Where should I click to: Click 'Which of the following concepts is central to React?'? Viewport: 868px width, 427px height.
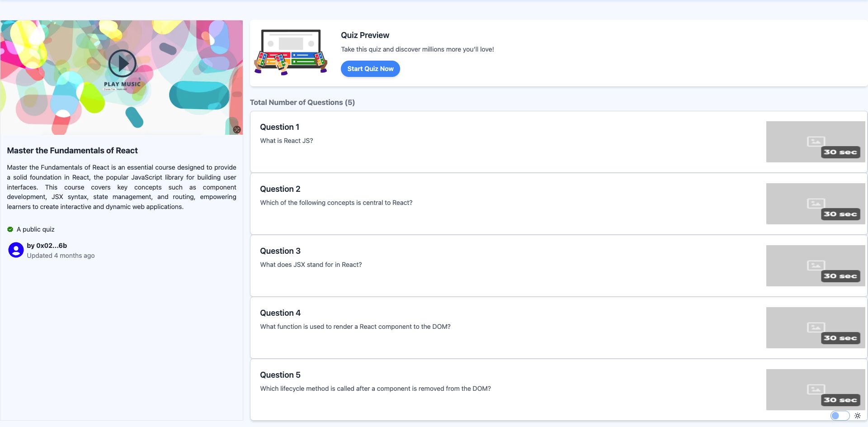point(336,203)
